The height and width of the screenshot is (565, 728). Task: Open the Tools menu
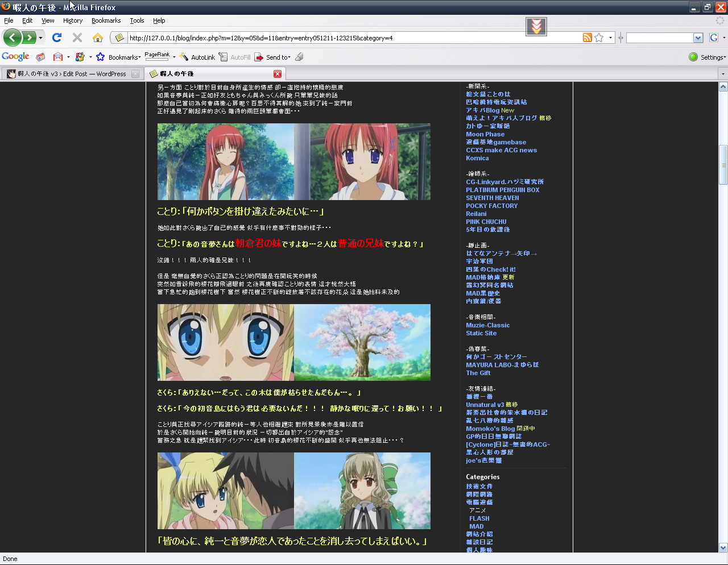tap(137, 20)
